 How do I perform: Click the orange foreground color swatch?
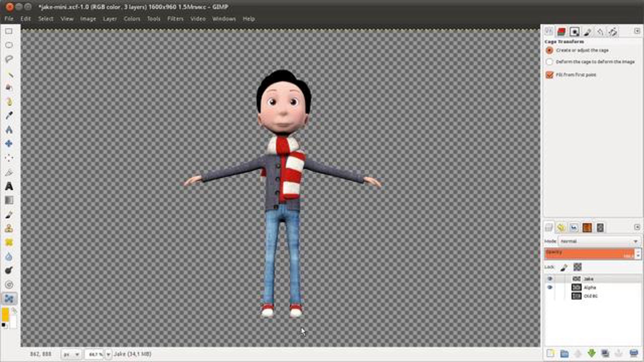[x=5, y=315]
